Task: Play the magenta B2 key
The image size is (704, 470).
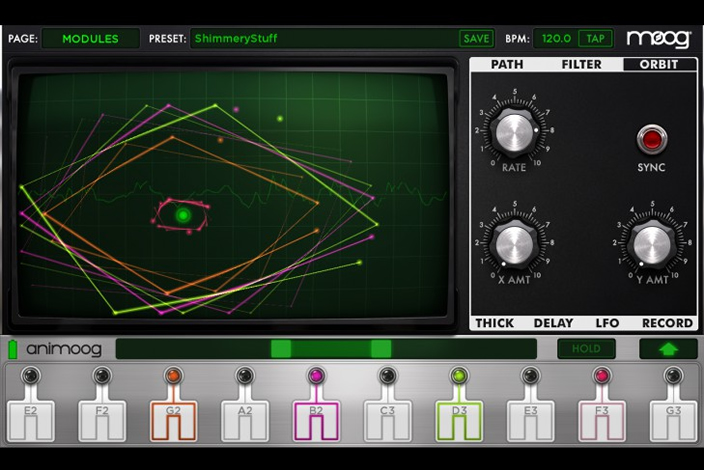Action: click(316, 421)
